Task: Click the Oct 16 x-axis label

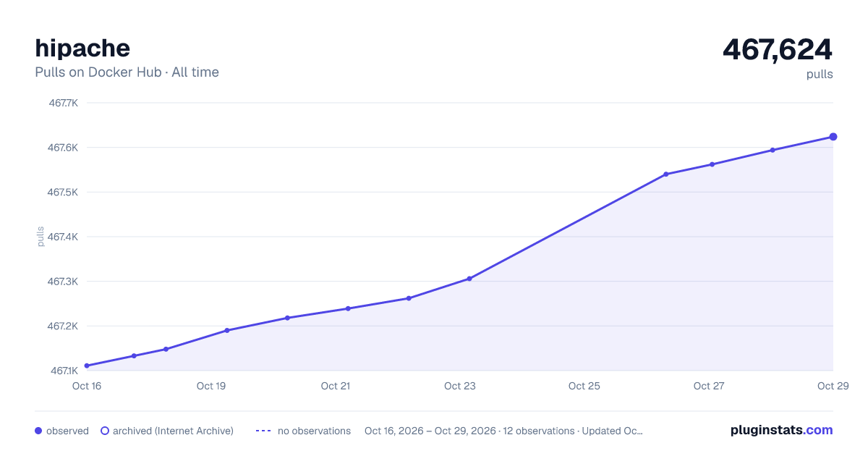Action: tap(87, 386)
